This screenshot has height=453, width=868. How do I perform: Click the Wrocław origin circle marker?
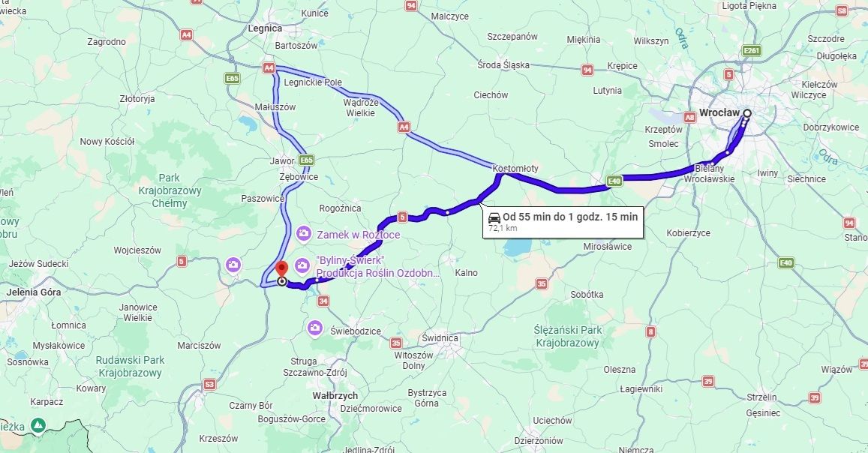tap(746, 113)
